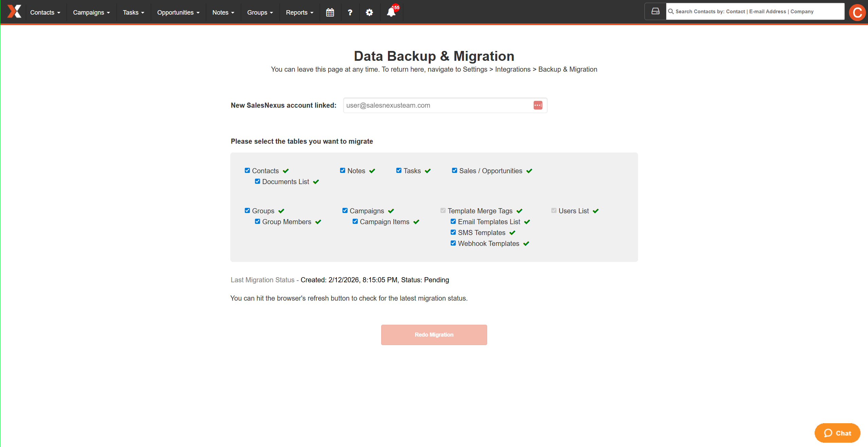868x447 pixels.
Task: Click the SalesNexus X logo
Action: [14, 12]
